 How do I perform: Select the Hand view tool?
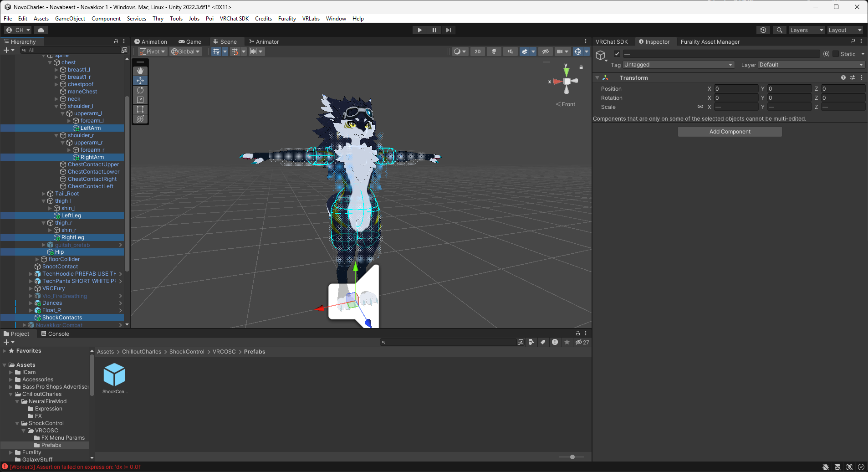pyautogui.click(x=140, y=71)
